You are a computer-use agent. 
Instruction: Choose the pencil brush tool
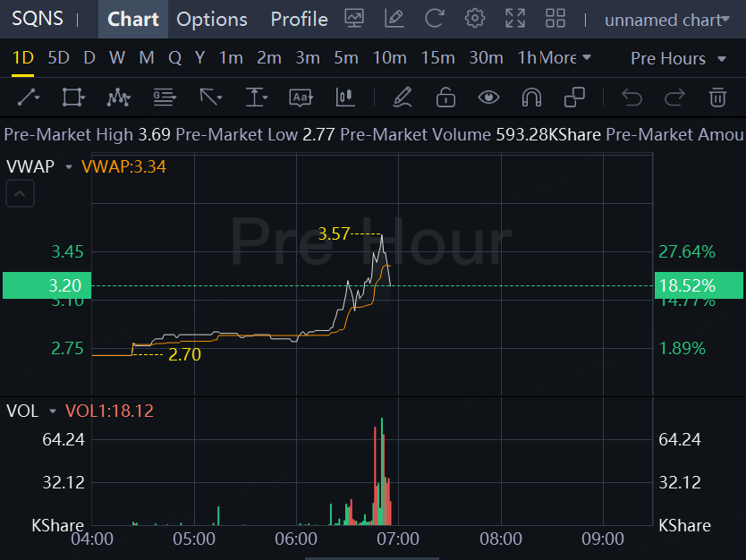coord(402,97)
